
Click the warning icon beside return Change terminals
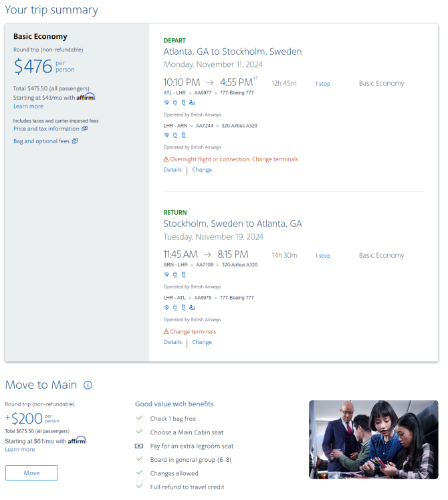166,331
